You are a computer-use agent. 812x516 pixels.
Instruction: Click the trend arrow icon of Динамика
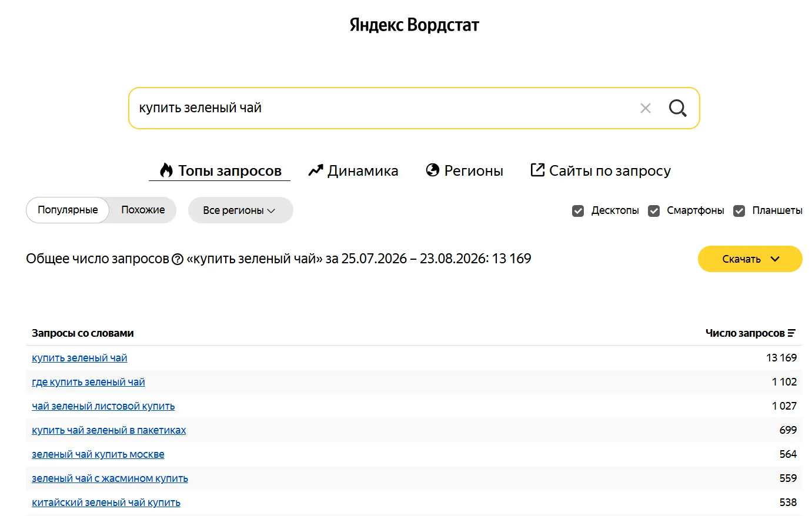(316, 170)
